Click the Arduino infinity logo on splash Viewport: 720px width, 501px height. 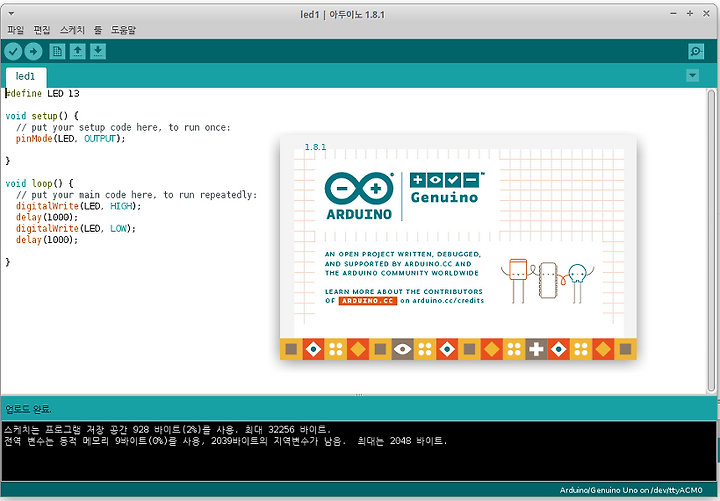(x=359, y=188)
